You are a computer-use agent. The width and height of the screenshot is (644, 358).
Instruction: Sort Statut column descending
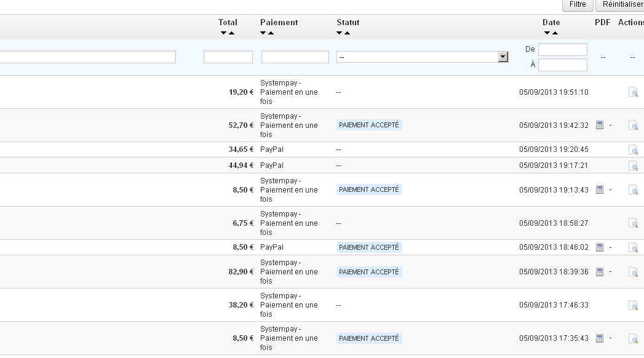click(x=340, y=33)
